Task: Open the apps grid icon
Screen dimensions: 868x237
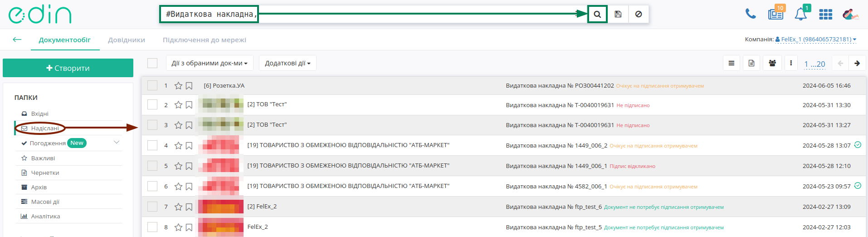Action: (x=825, y=15)
